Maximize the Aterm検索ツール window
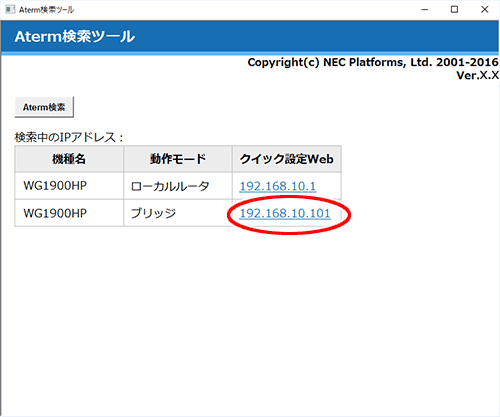This screenshot has width=500, height=417. [x=454, y=10]
